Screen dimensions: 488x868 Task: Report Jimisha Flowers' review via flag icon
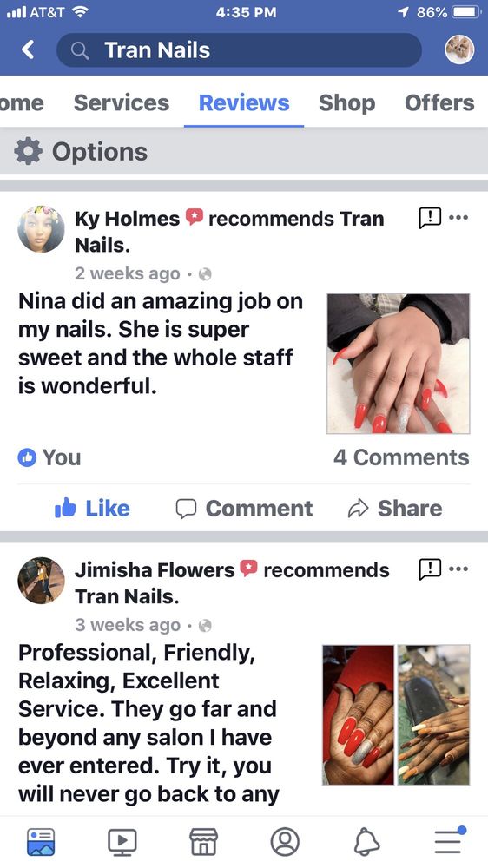tap(430, 569)
